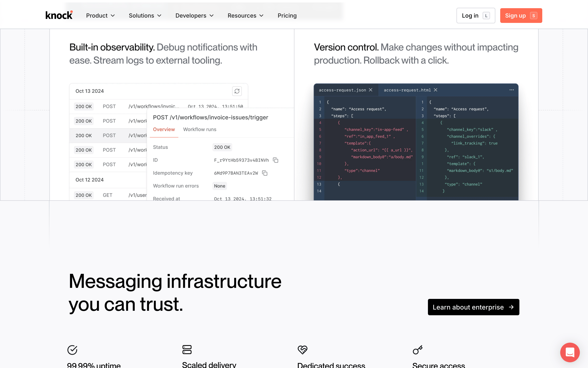Image resolution: width=588 pixels, height=368 pixels.
Task: Expand the Developers menu
Action: (194, 16)
